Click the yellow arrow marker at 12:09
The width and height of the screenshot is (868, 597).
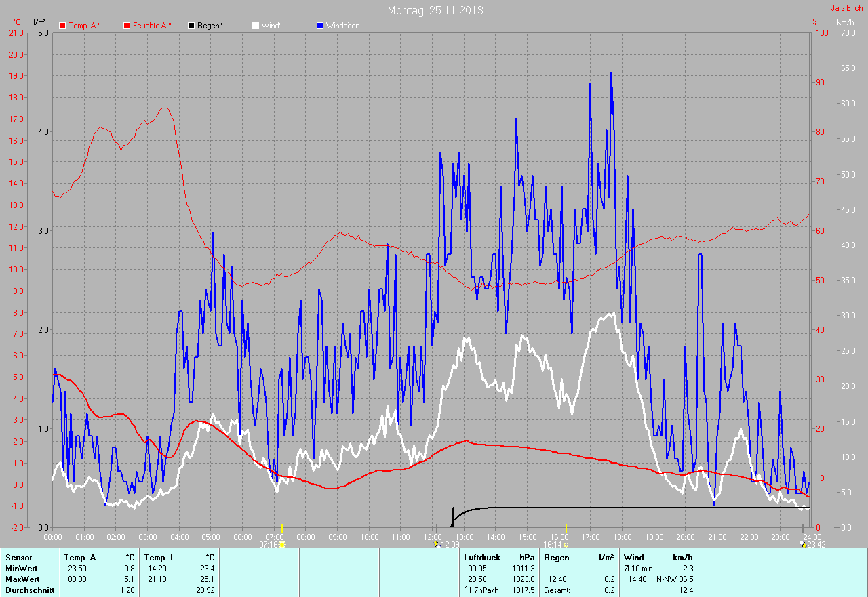435,544
